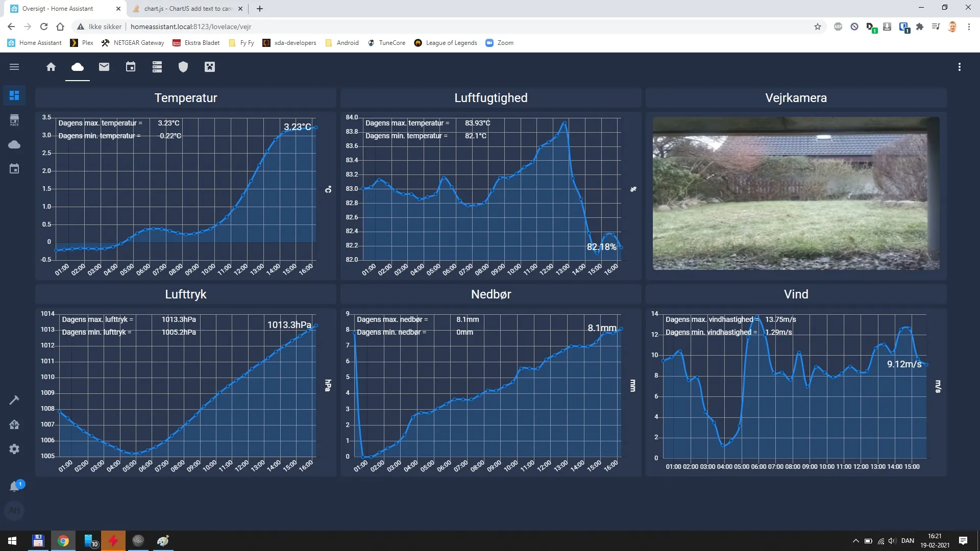Click the Vejrkamera camera image
980x551 pixels.
(x=796, y=193)
